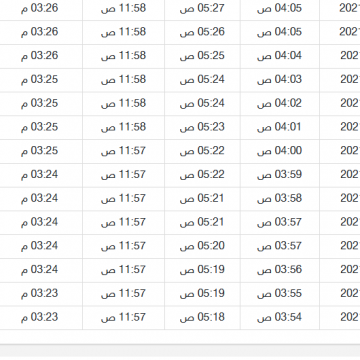Click the 05:26 ص table cell
Screen dimensions: 360x360
pyautogui.click(x=202, y=32)
